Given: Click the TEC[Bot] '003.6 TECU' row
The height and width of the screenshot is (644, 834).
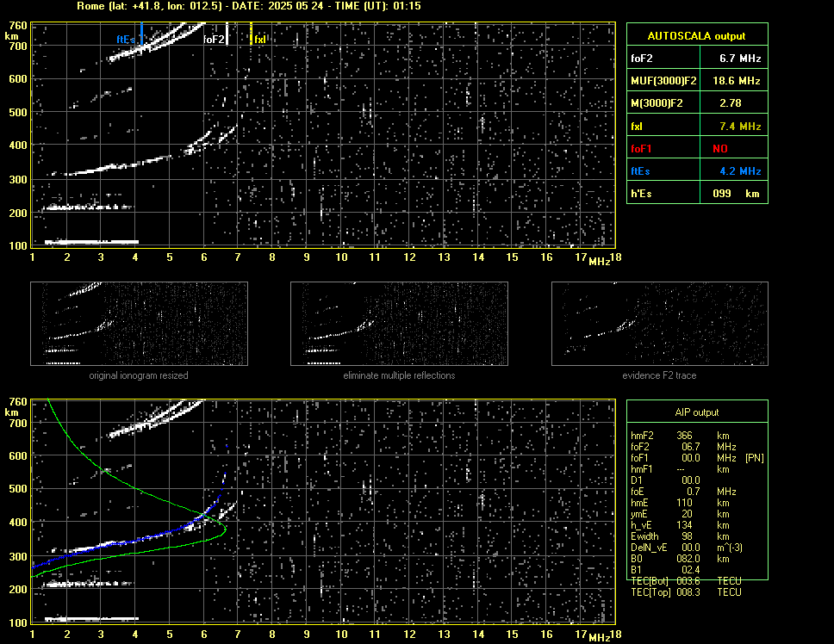Looking at the screenshot, I should (686, 581).
